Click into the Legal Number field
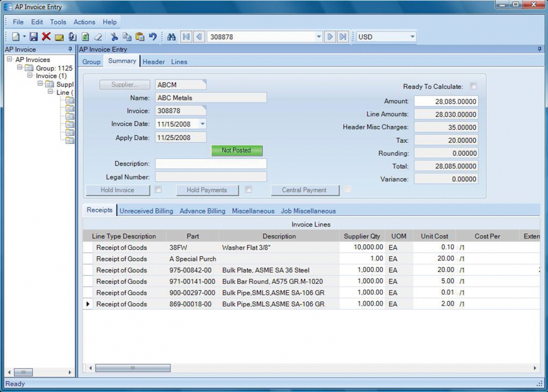548x392 pixels. pos(211,177)
